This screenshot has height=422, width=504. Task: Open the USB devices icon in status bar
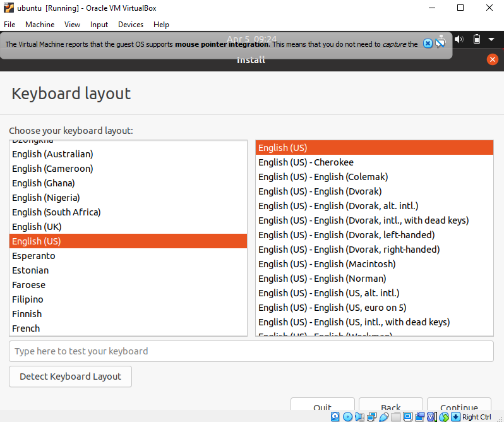coord(384,417)
